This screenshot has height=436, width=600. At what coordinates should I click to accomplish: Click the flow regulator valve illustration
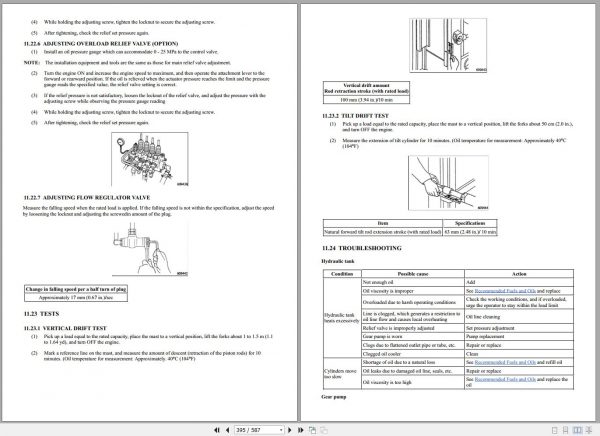coord(150,249)
